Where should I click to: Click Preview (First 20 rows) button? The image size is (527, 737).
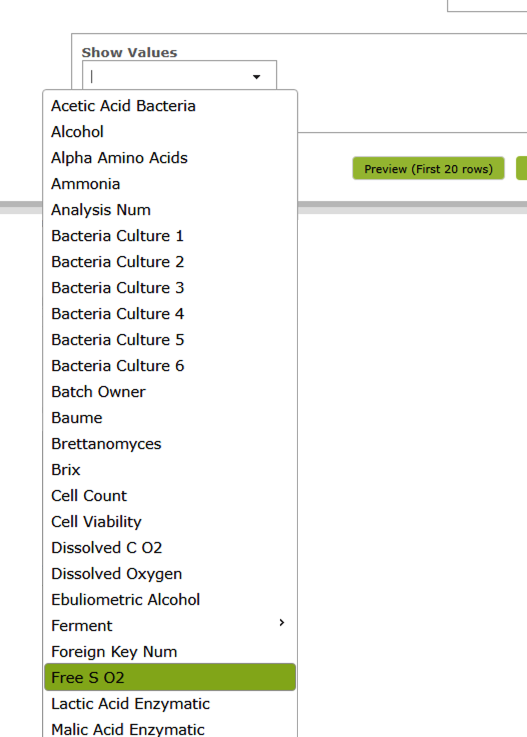(428, 169)
